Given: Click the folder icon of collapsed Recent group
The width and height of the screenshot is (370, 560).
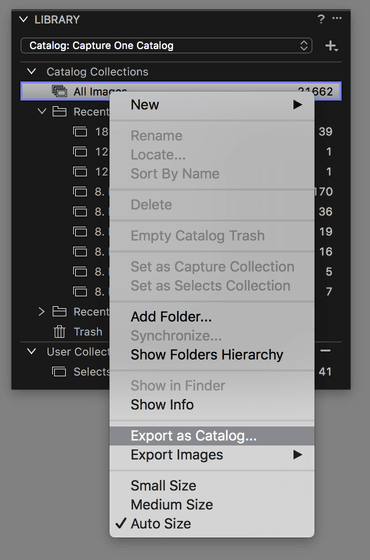Looking at the screenshot, I should tap(59, 311).
